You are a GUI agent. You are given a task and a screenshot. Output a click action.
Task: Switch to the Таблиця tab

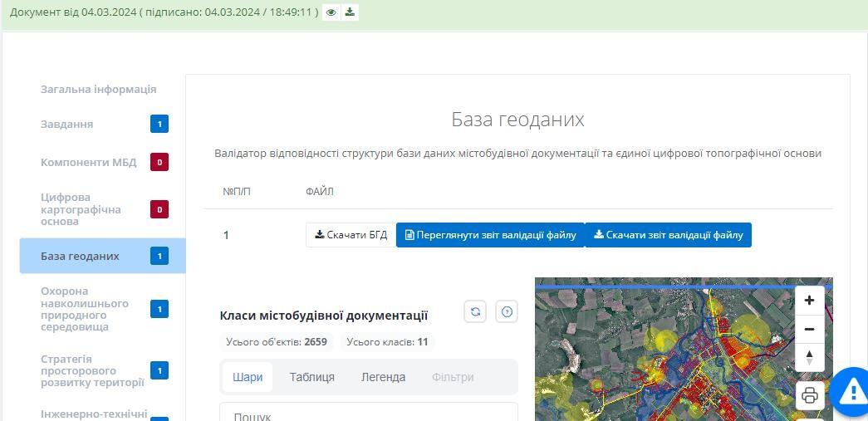(x=311, y=377)
